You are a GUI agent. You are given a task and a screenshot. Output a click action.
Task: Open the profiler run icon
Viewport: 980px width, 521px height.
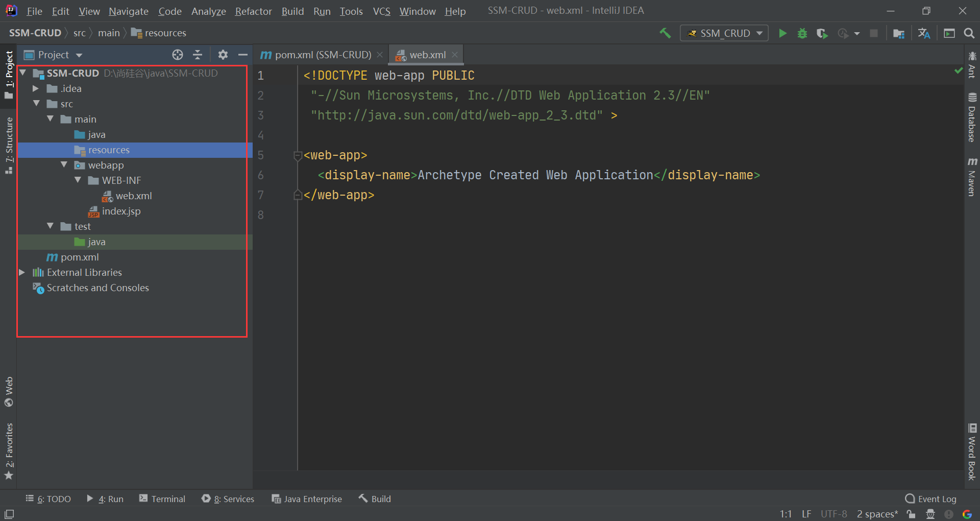tap(843, 33)
